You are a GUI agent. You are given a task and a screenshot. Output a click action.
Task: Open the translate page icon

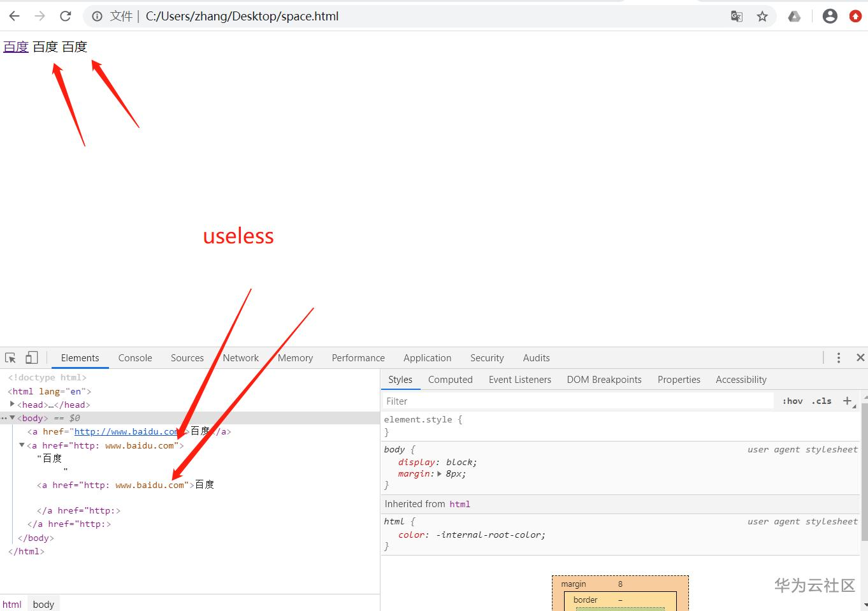737,17
